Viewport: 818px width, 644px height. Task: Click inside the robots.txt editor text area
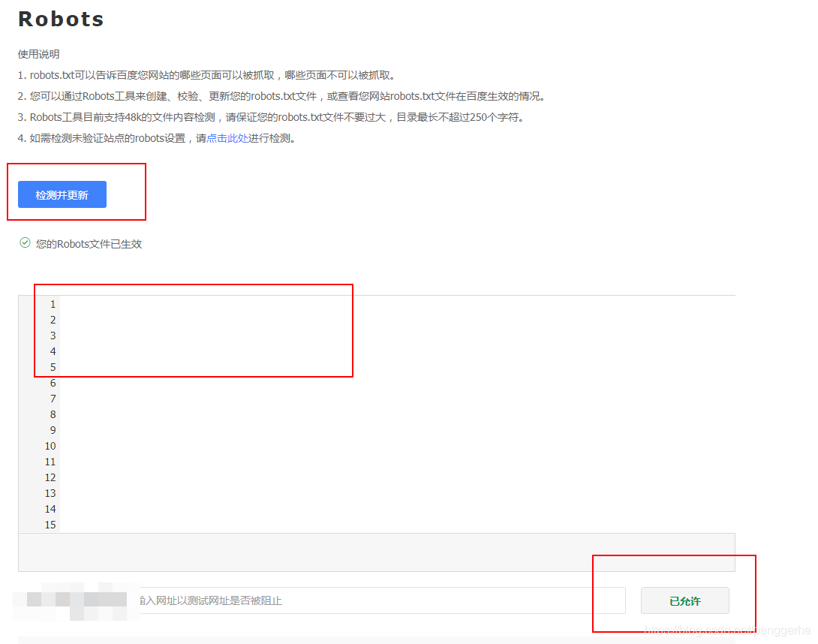pos(398,414)
